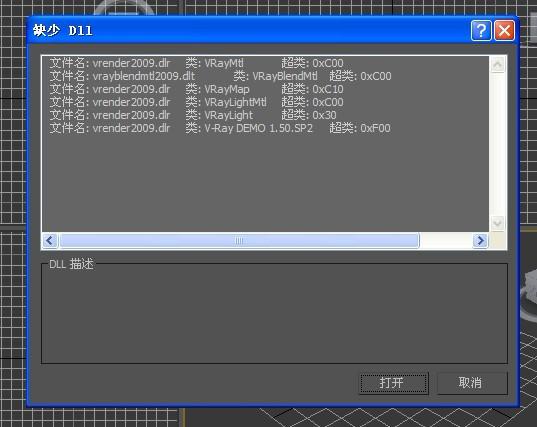
Task: Select the VRayLightMtl entry row
Action: tap(197, 102)
